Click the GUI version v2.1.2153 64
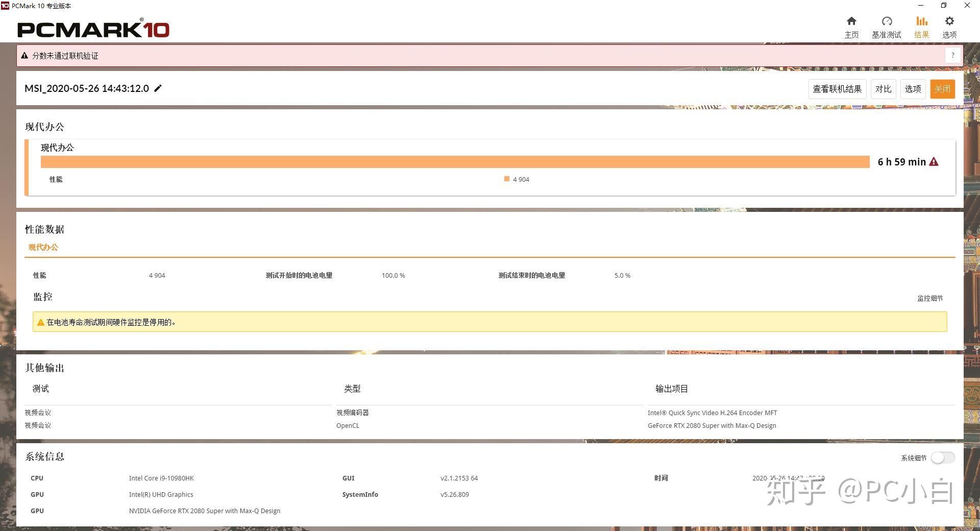Image resolution: width=980 pixels, height=531 pixels. 459,478
